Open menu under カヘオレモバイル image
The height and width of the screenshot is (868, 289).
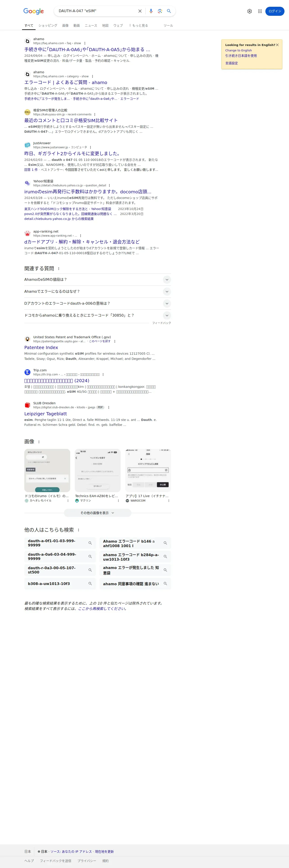tap(68, 501)
